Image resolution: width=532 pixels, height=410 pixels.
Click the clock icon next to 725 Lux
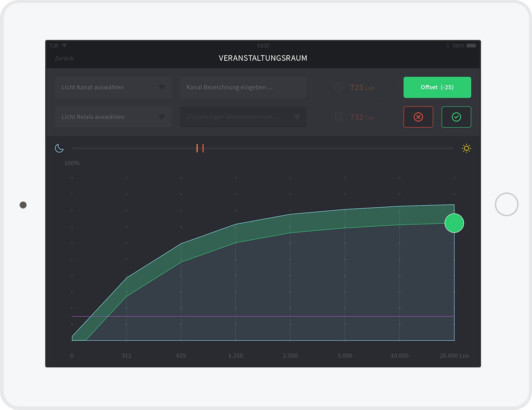[338, 87]
